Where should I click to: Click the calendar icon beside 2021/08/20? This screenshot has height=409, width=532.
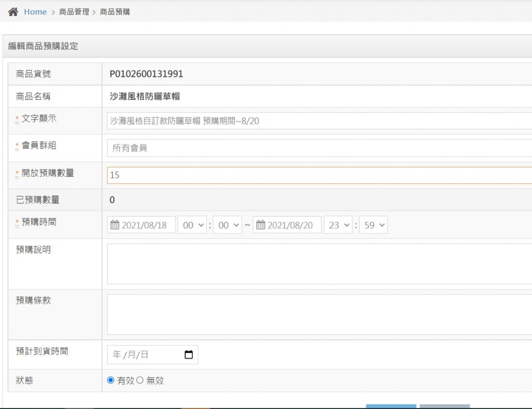(261, 225)
